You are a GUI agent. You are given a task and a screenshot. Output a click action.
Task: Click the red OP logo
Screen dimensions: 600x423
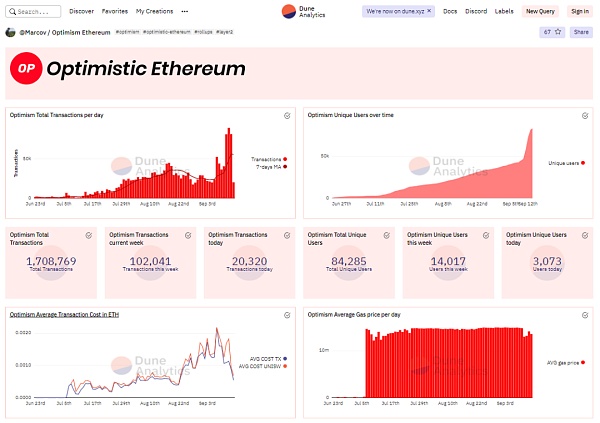[x=26, y=69]
